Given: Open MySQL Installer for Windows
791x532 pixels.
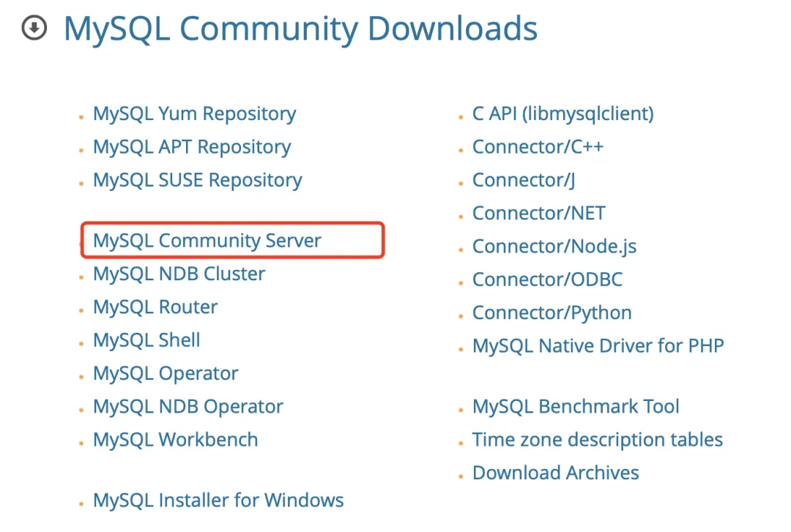Looking at the screenshot, I should coord(218,501).
